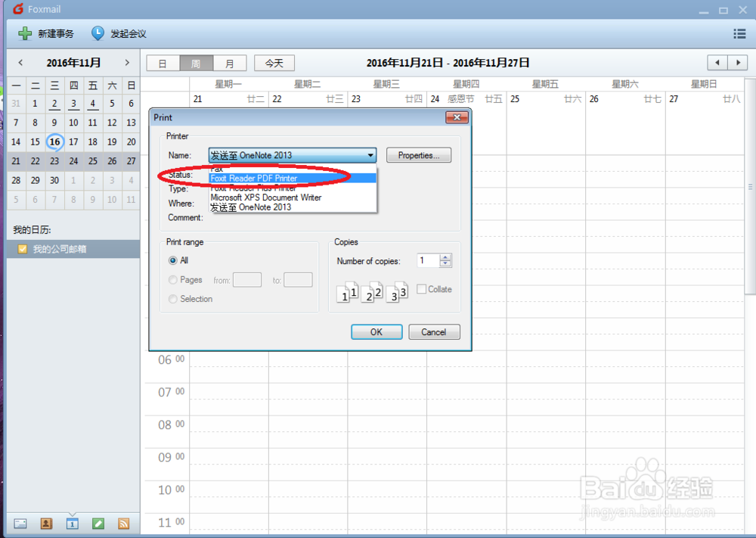Screen dimensions: 756x538
Task: Open the contacts icon in bottom bar
Action: 46,524
